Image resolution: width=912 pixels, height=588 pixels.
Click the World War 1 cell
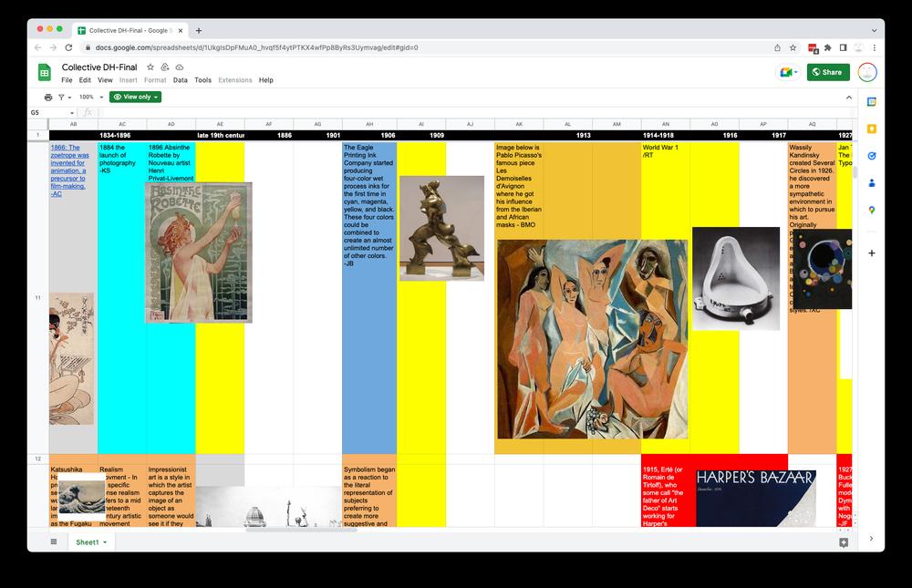[x=666, y=297]
